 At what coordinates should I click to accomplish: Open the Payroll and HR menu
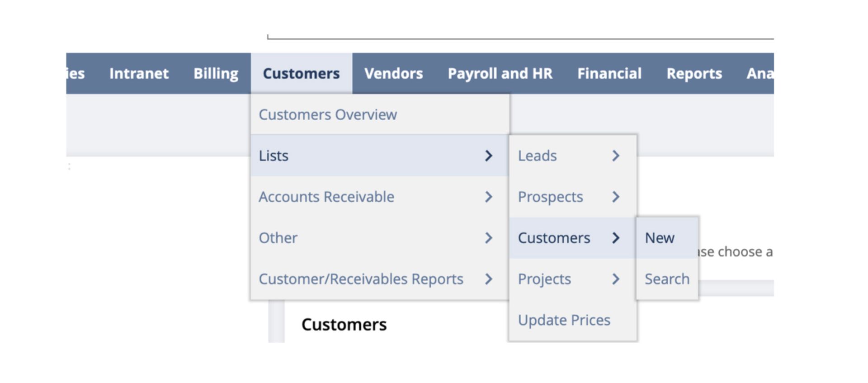point(500,73)
